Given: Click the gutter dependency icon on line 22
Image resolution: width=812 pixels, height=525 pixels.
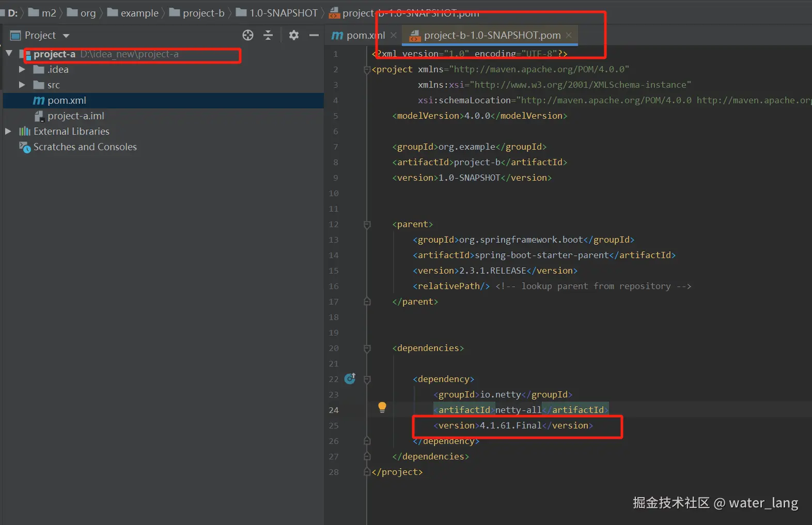Looking at the screenshot, I should click(350, 378).
